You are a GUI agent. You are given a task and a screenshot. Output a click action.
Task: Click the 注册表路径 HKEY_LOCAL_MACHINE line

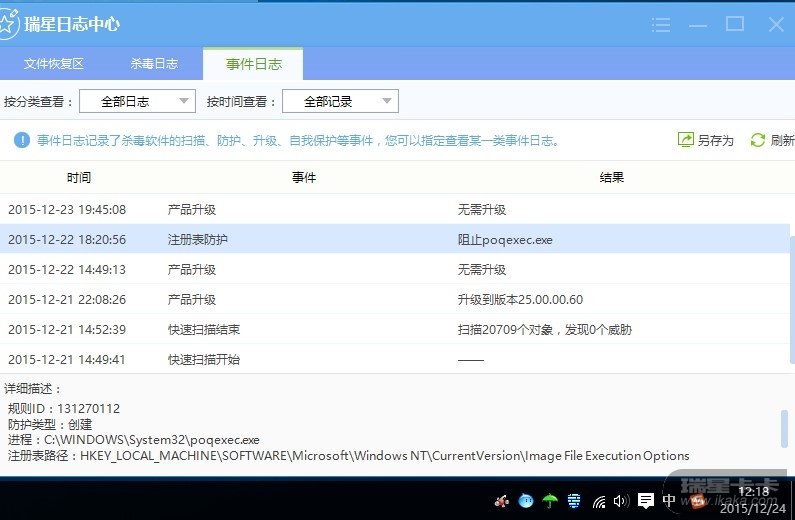pos(349,456)
